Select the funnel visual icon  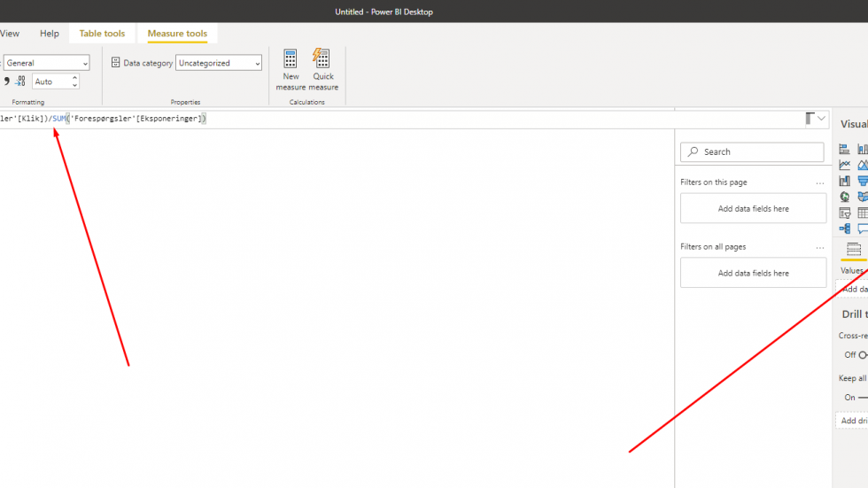[863, 181]
